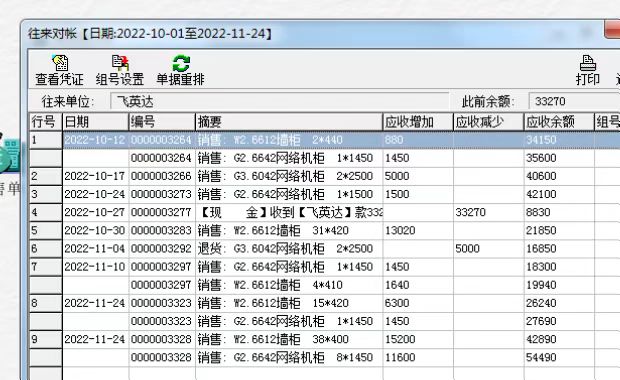Image resolution: width=620 pixels, height=380 pixels.
Task: Click the 应收增加 column header
Action: pos(418,122)
